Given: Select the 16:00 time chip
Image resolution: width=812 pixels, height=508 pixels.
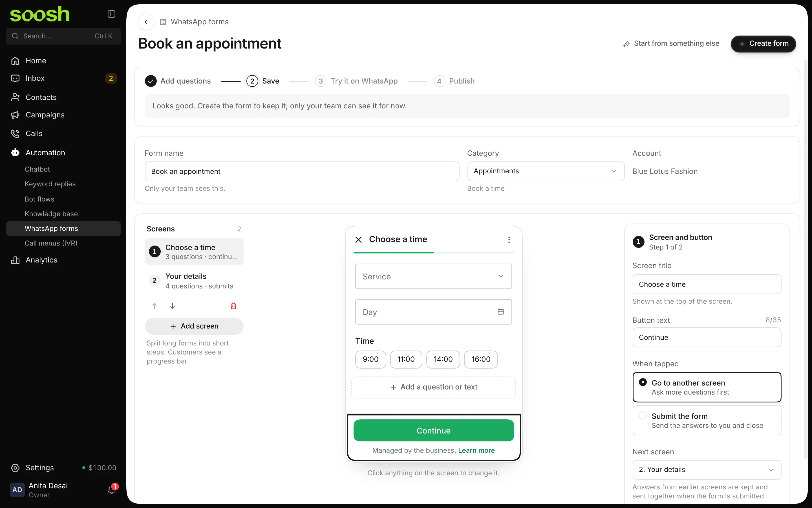Looking at the screenshot, I should tap(481, 359).
